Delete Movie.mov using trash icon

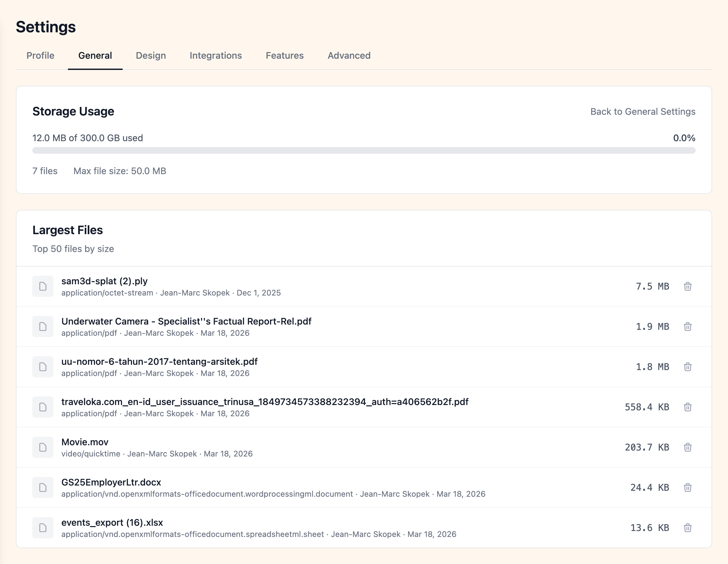687,447
